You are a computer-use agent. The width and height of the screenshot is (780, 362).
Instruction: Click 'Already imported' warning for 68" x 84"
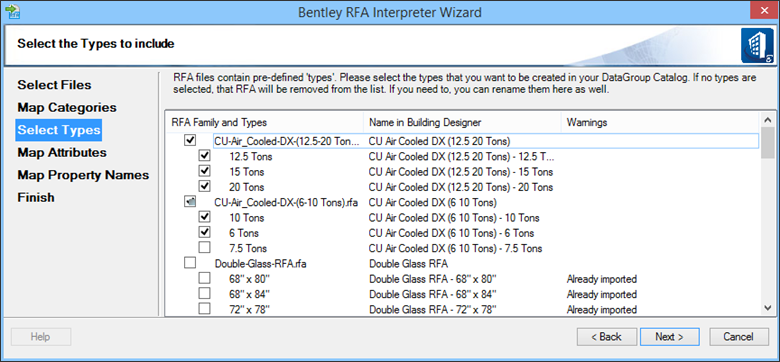tap(602, 294)
